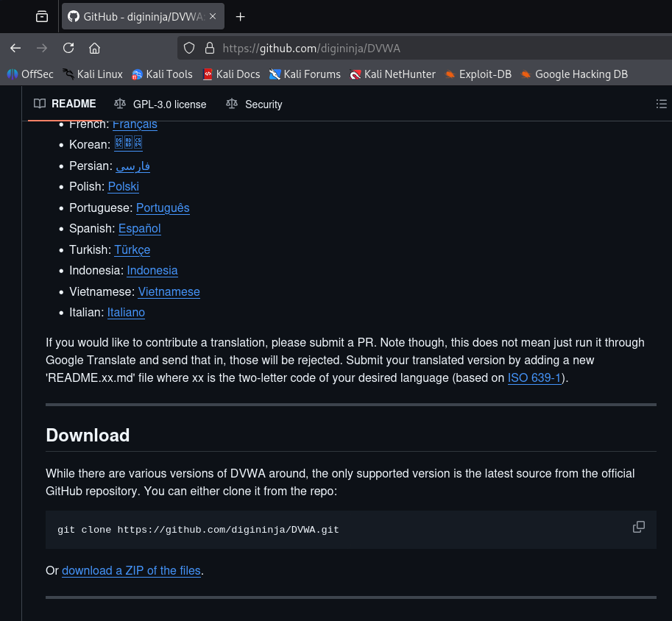Open the OffSec bookmark
This screenshot has height=621, width=672.
(x=30, y=74)
